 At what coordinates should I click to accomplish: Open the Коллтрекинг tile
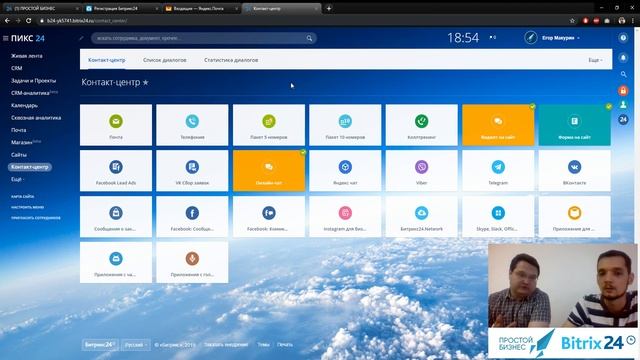422,125
